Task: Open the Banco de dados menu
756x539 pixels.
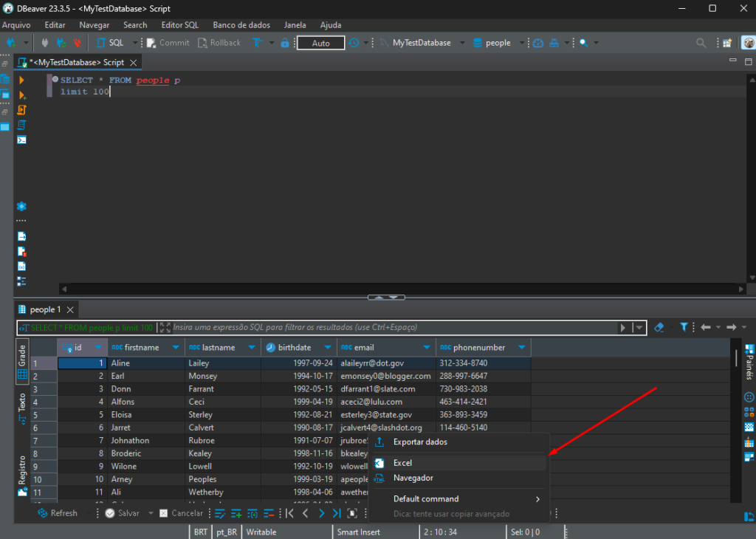Action: coord(241,25)
